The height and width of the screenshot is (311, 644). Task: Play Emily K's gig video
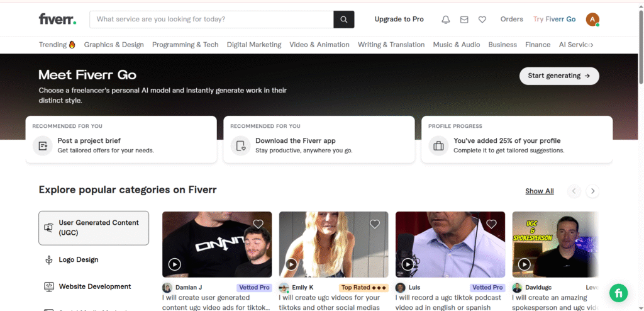point(291,264)
